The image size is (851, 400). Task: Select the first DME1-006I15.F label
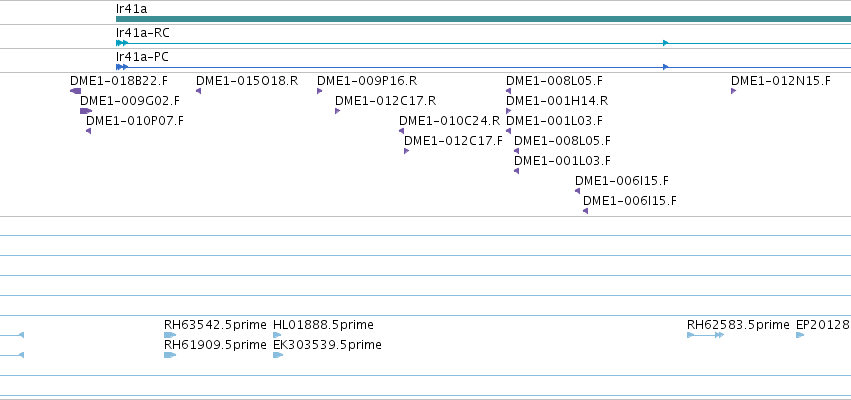point(622,181)
